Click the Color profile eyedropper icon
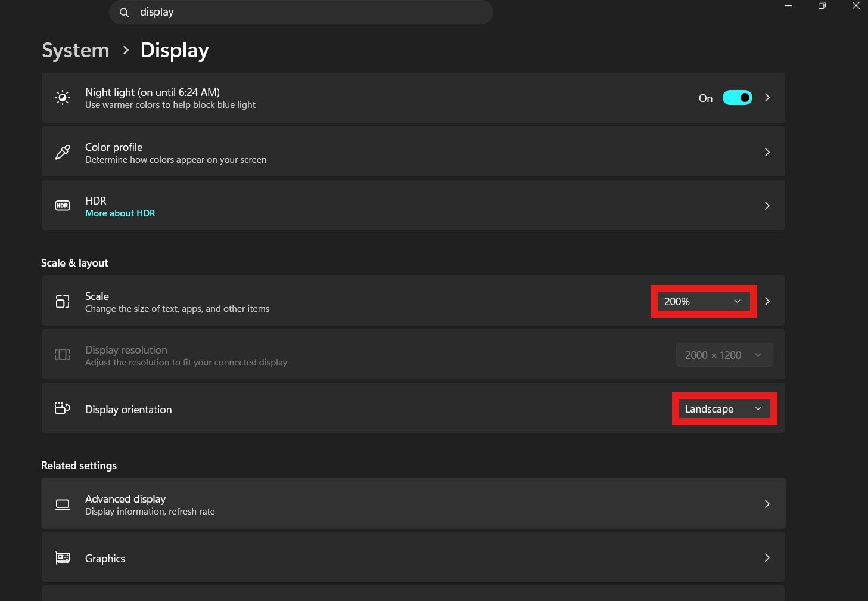 (63, 152)
